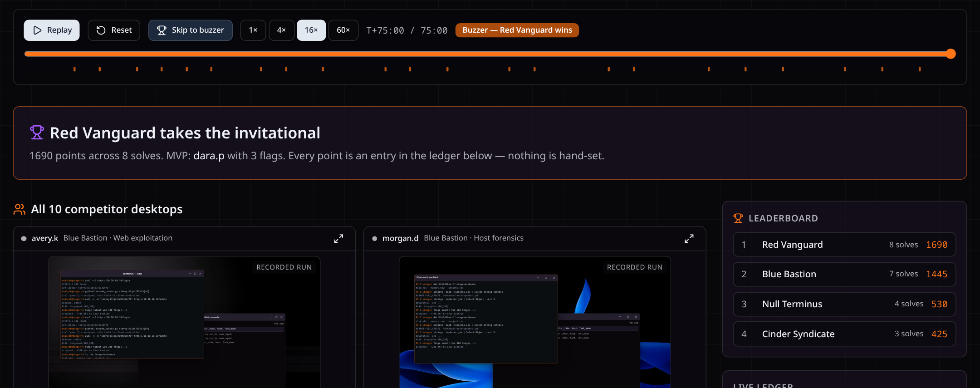Set playback speed to 1×
The width and height of the screenshot is (980, 388).
253,30
